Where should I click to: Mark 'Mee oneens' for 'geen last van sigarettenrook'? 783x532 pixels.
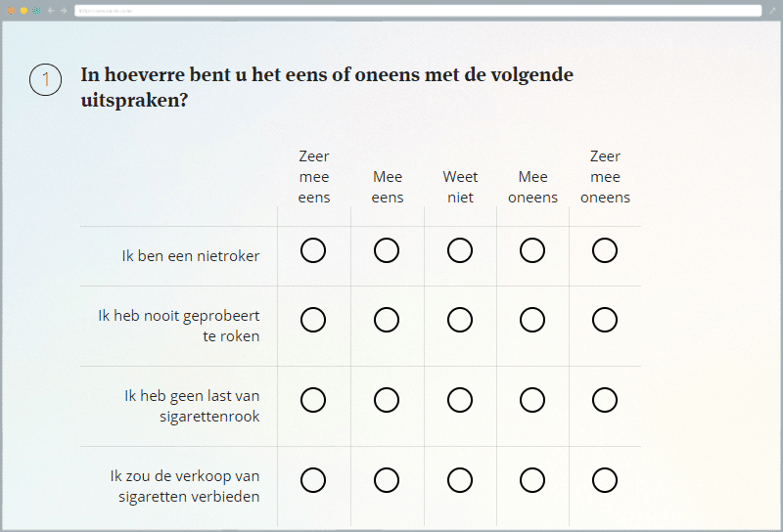[x=532, y=400]
